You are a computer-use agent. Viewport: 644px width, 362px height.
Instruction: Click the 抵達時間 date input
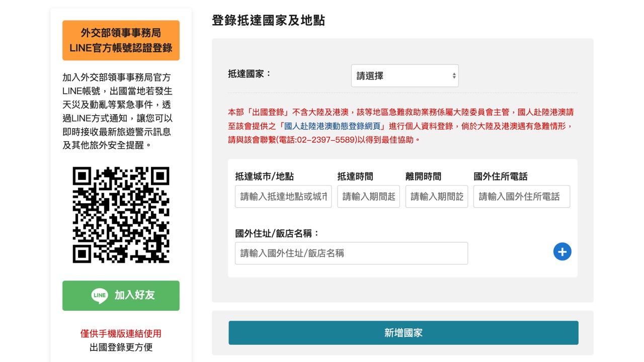pyautogui.click(x=368, y=197)
